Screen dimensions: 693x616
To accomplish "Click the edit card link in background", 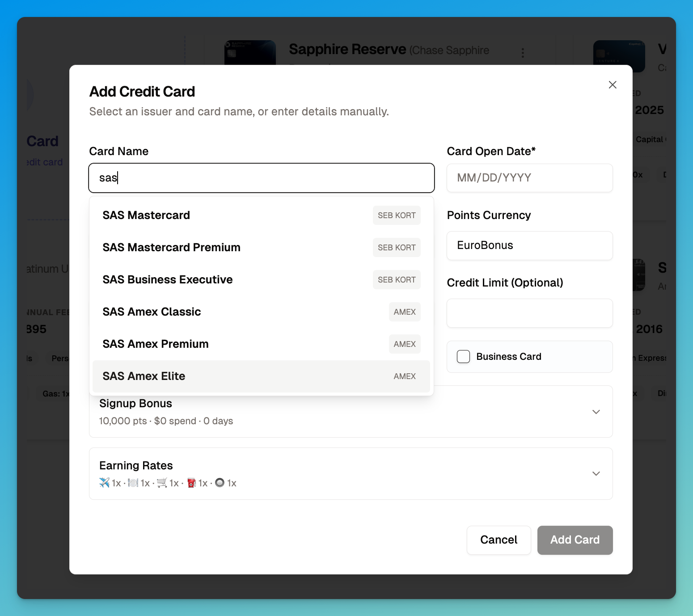I will click(45, 162).
